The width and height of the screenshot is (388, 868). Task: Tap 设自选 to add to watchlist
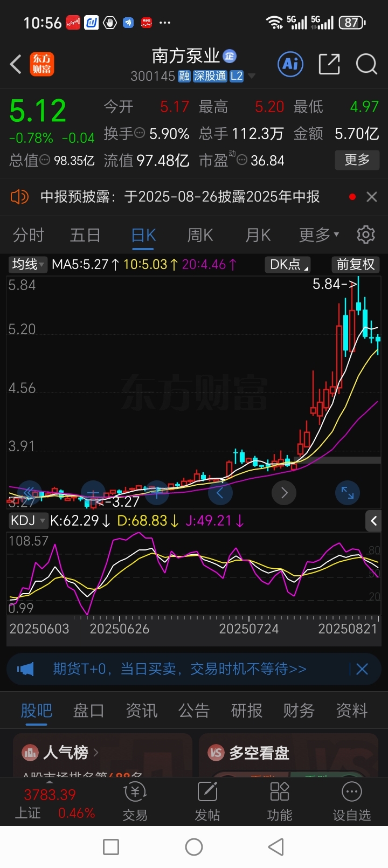point(352,802)
